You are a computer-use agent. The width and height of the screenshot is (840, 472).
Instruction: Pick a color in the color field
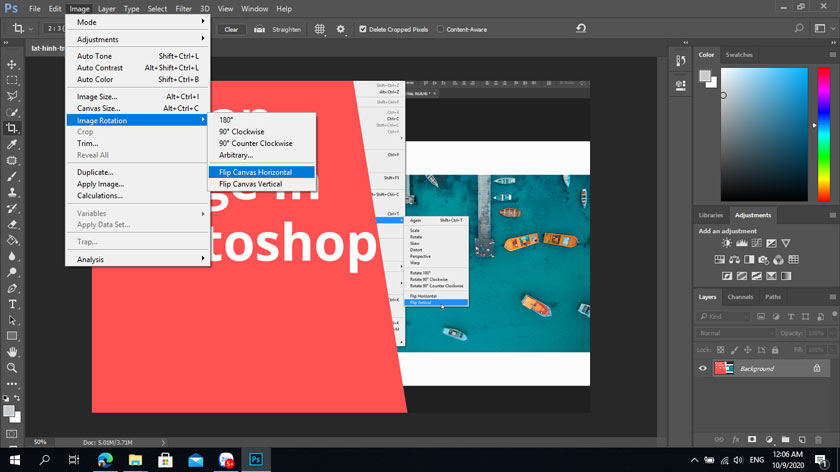click(764, 134)
